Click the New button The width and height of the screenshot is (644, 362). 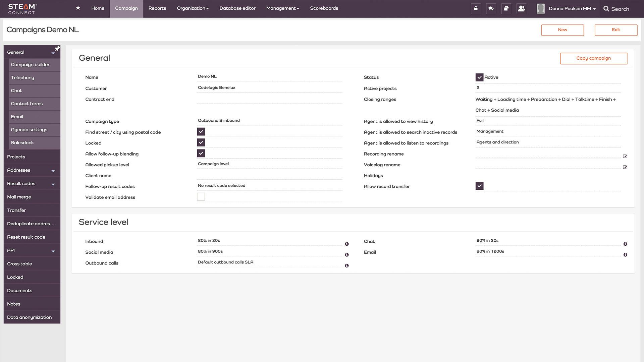coord(562,30)
